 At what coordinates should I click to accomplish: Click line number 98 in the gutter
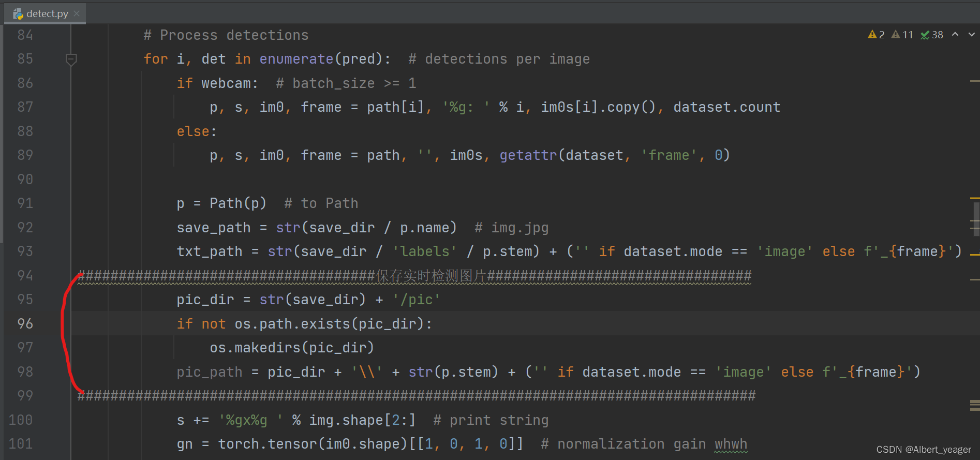click(x=25, y=372)
